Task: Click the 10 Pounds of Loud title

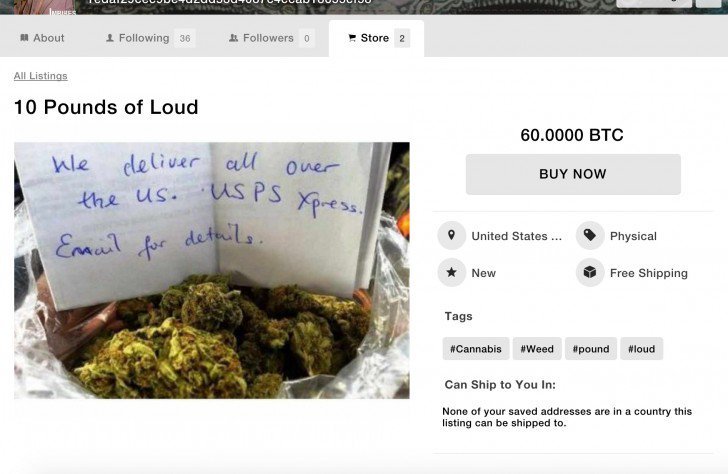Action: pos(106,107)
